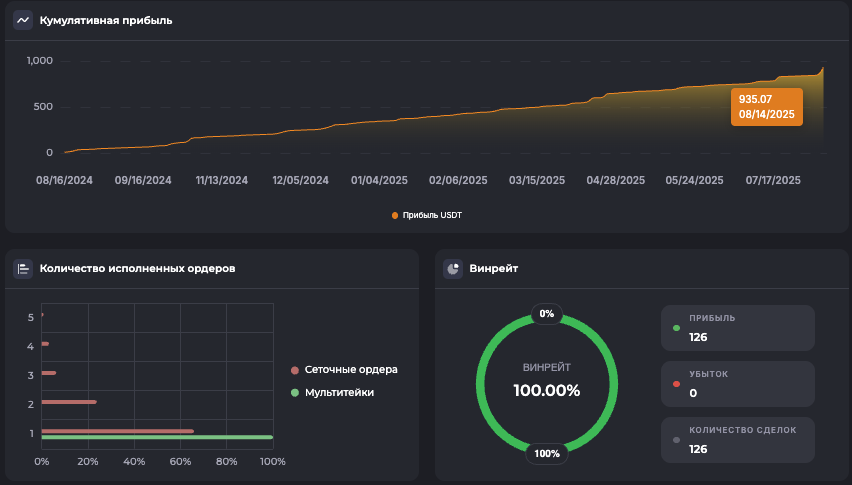The width and height of the screenshot is (852, 485).
Task: Click the 0% label on winrate ring
Action: click(x=547, y=313)
